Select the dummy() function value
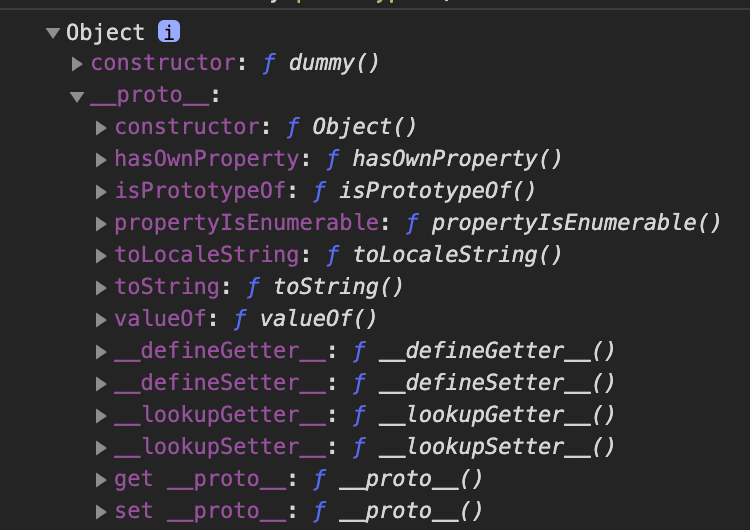Viewport: 750px width, 530px height. (334, 63)
